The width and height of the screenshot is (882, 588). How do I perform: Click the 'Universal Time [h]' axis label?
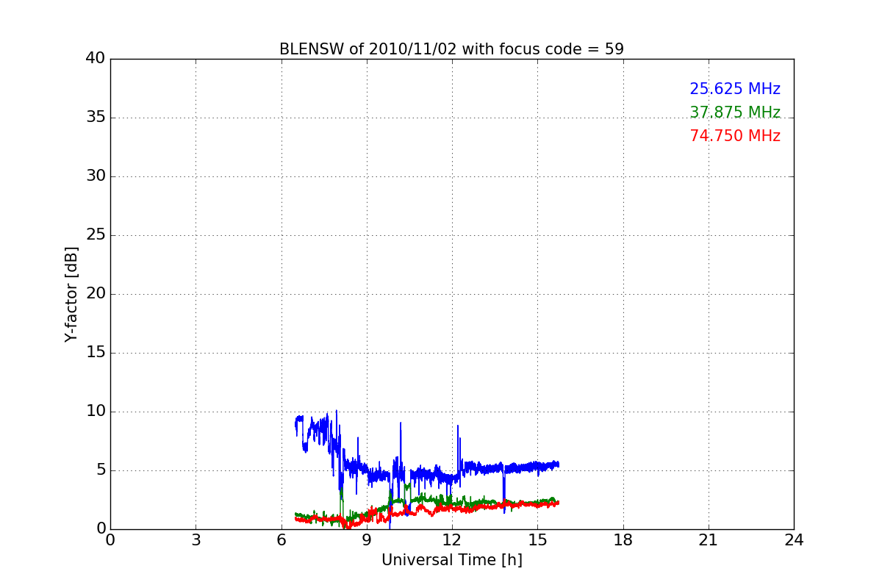(451, 560)
